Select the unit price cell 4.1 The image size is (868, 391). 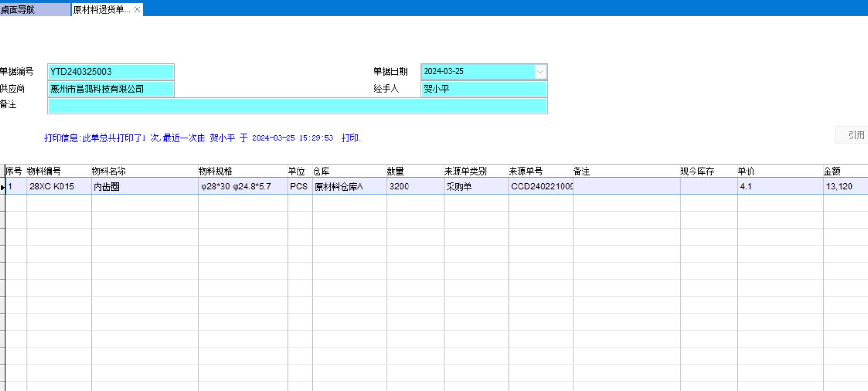click(x=779, y=187)
